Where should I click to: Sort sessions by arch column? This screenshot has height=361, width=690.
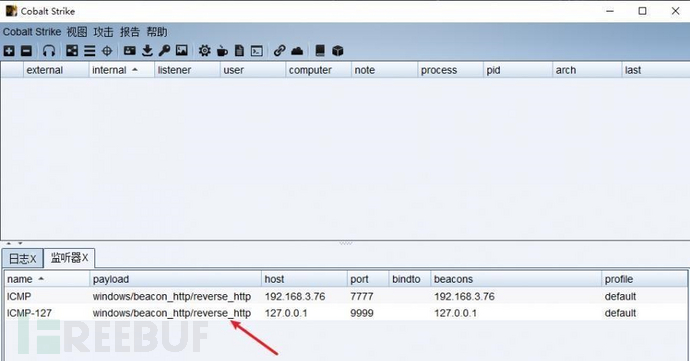[587, 70]
